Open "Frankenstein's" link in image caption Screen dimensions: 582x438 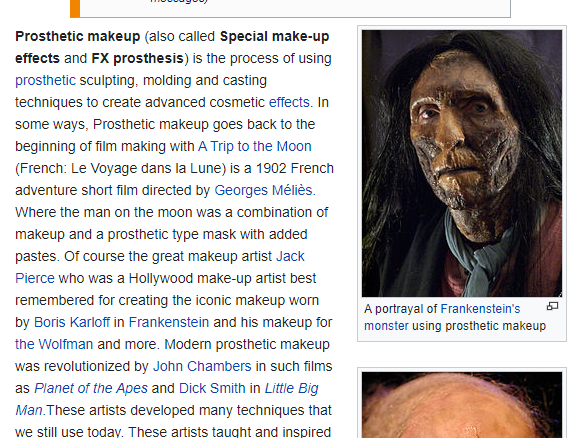tap(480, 309)
